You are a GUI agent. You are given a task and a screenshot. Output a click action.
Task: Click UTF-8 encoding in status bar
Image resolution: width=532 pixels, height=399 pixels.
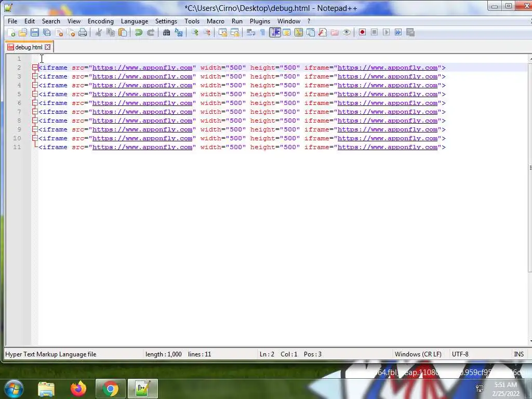pyautogui.click(x=460, y=354)
